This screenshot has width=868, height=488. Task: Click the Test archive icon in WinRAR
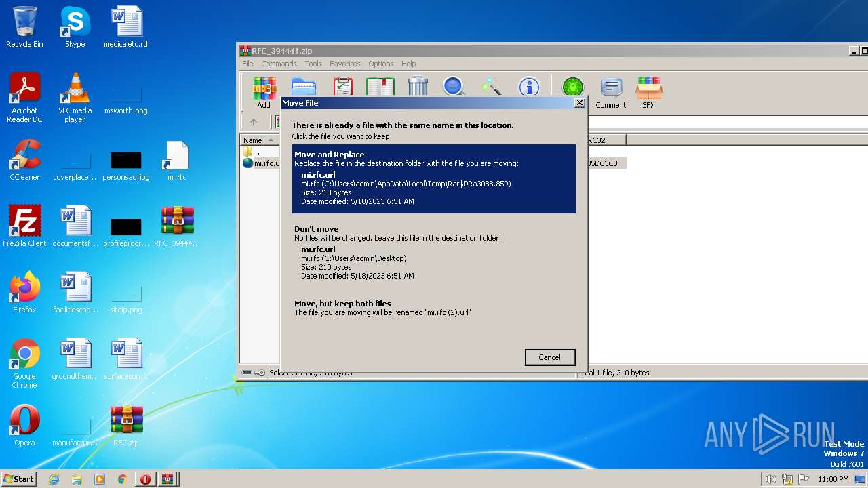(x=343, y=87)
